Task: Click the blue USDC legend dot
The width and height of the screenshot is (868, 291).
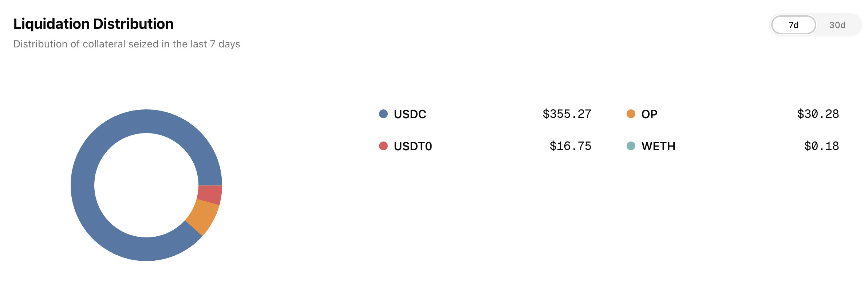Action: 383,114
